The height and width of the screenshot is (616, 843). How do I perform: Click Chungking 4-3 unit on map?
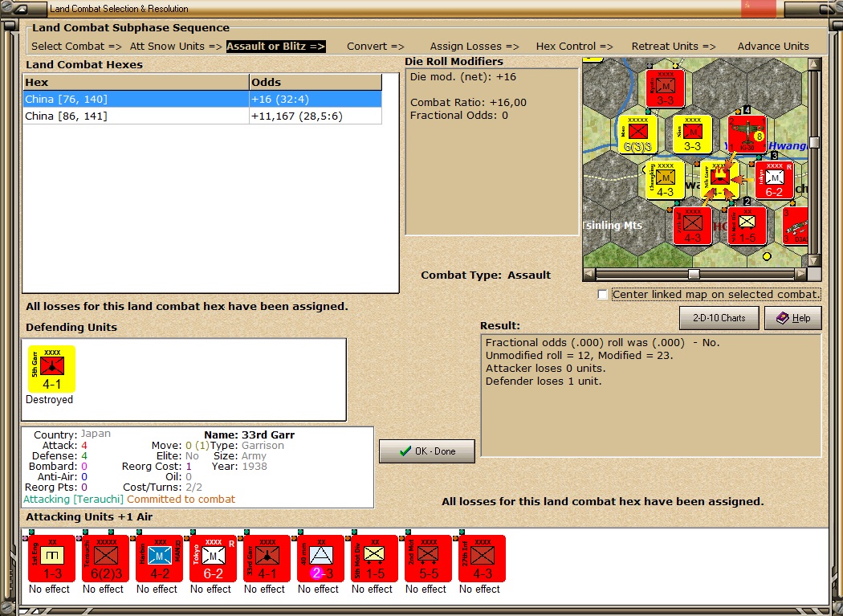point(665,180)
